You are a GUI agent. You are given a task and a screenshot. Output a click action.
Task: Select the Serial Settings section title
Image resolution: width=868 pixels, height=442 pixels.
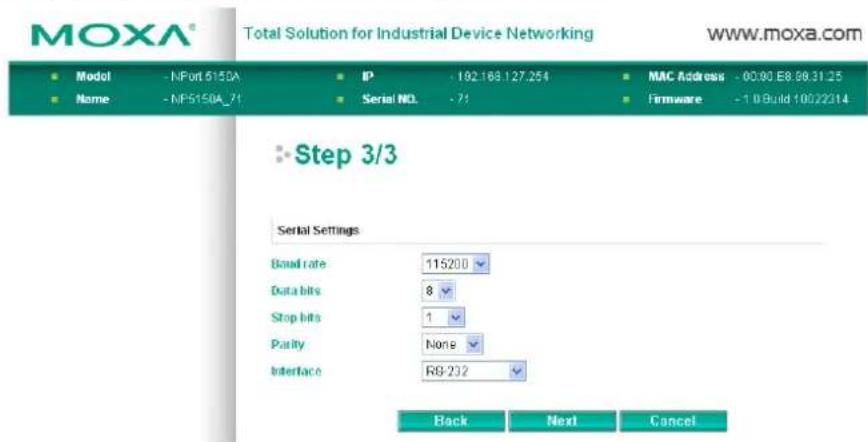[318, 230]
